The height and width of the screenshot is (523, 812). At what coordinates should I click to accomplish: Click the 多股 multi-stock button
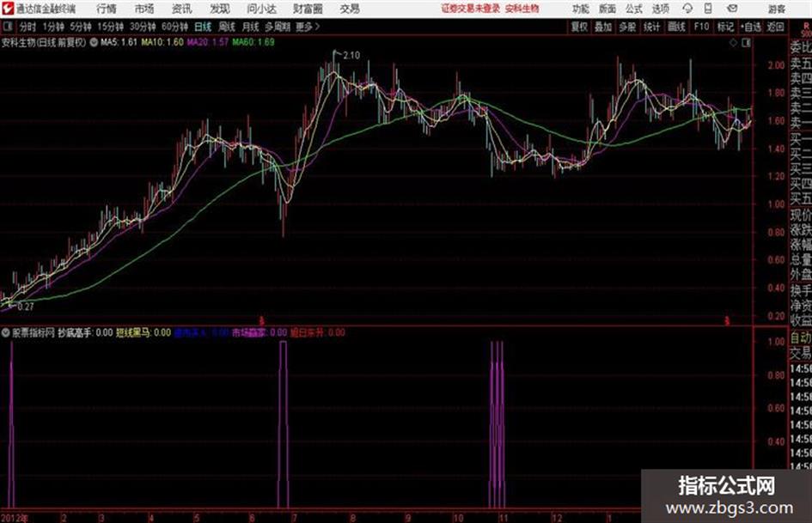[627, 27]
